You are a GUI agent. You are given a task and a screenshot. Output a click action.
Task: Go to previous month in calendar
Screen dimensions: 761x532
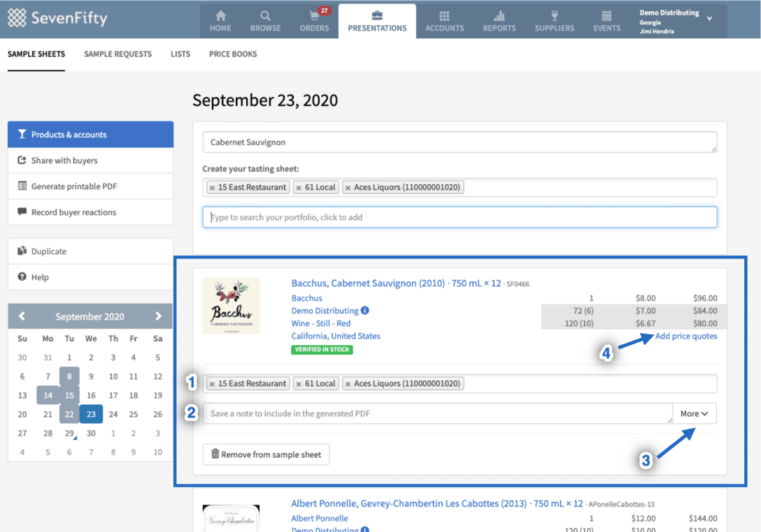(22, 316)
